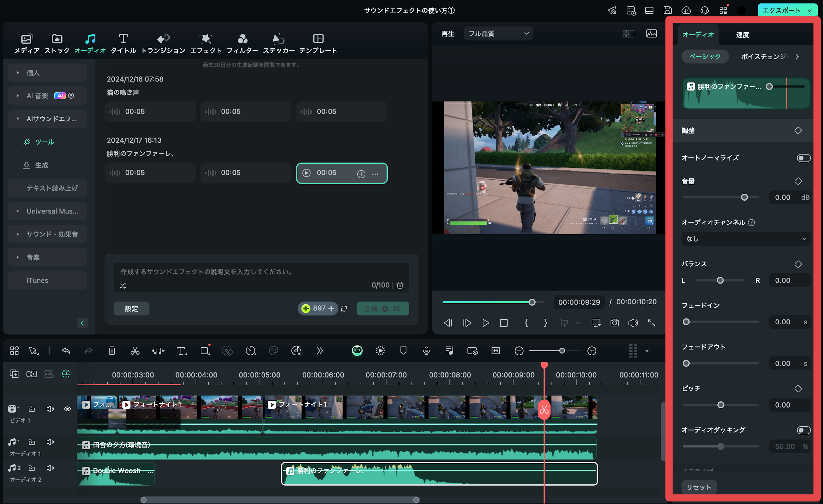Mute the ビデオ 1 track
823x504 pixels.
(50, 409)
